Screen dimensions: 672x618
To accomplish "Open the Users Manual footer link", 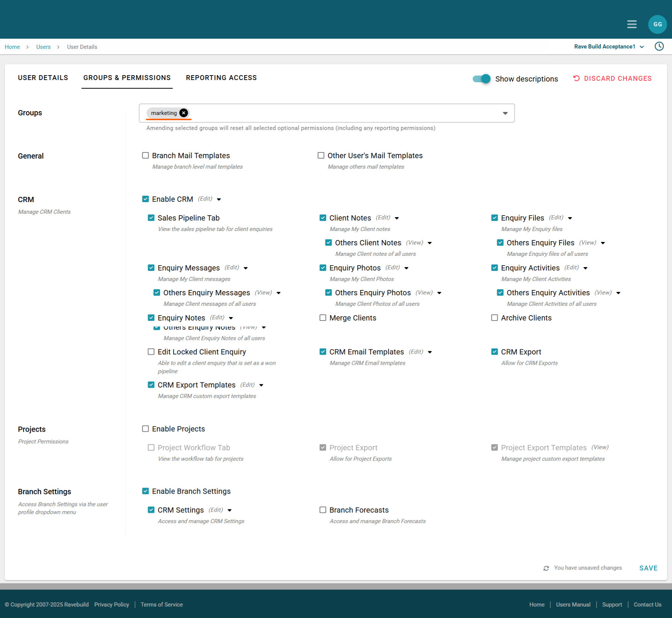I will pos(573,604).
